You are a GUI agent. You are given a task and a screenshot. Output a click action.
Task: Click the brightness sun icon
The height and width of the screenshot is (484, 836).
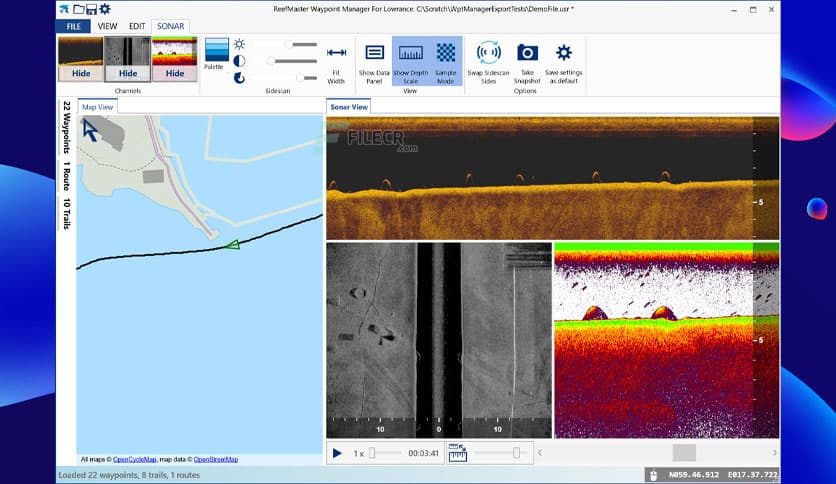tap(239, 44)
